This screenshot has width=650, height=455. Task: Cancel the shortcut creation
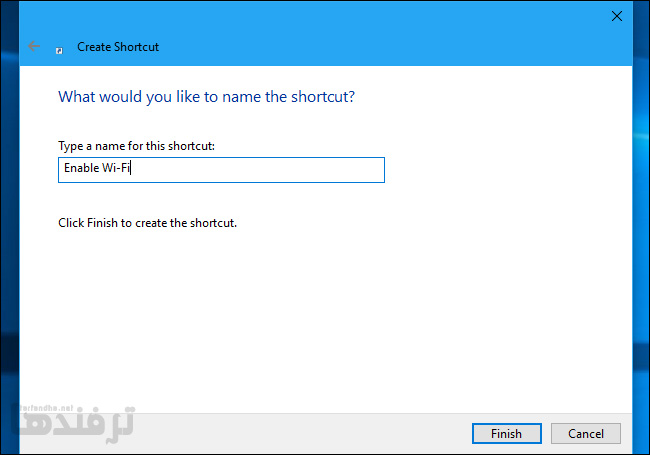pos(586,433)
